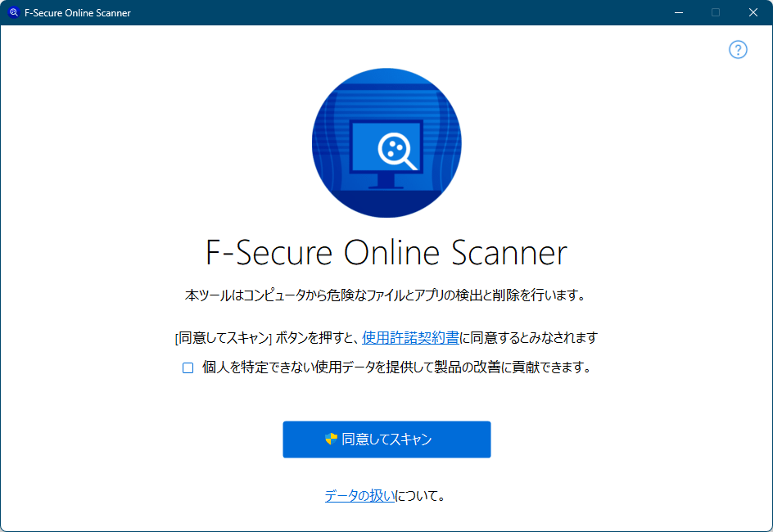The image size is (773, 532).
Task: Open help via the question mark icon
Action: pos(738,50)
